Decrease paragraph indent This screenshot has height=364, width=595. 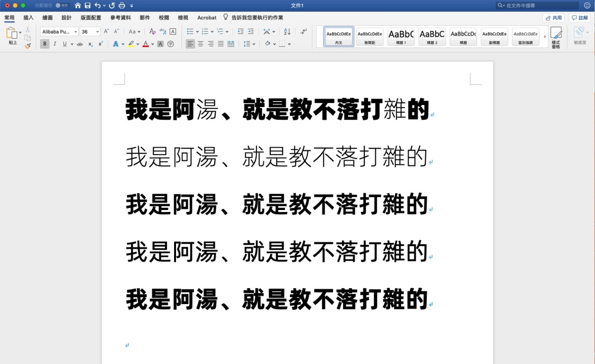(240, 31)
